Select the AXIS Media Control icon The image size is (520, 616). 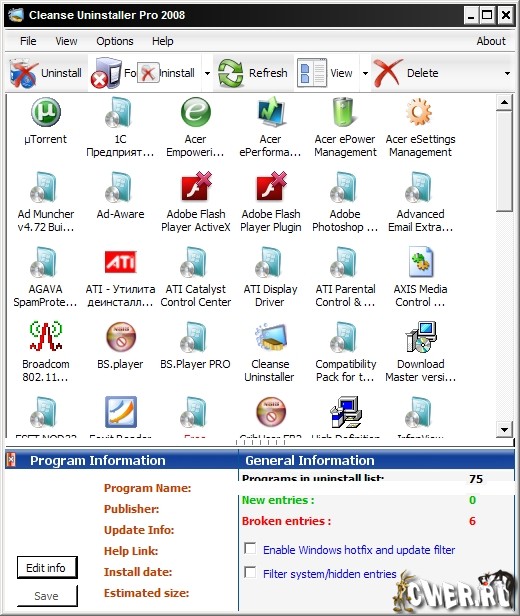(x=420, y=262)
